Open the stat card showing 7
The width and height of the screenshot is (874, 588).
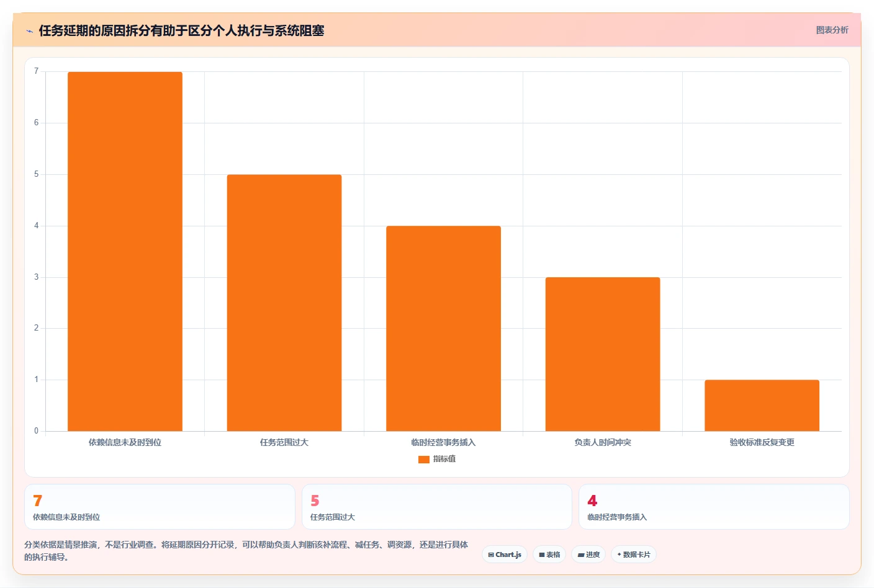point(160,507)
